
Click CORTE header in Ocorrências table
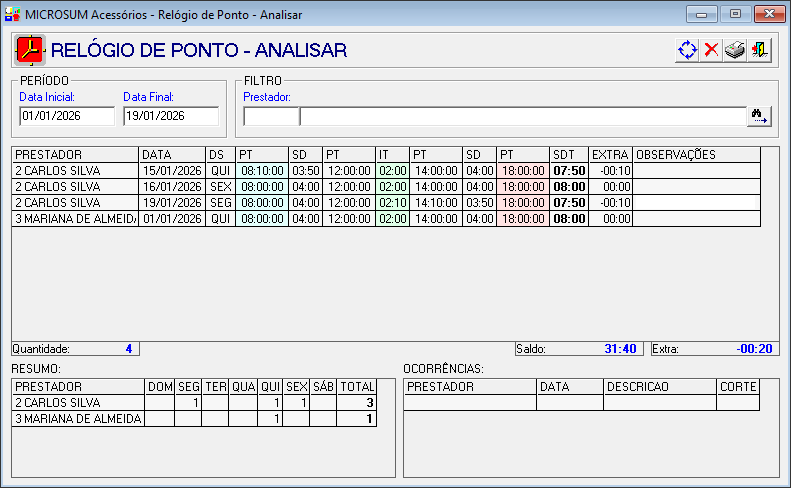pos(738,387)
